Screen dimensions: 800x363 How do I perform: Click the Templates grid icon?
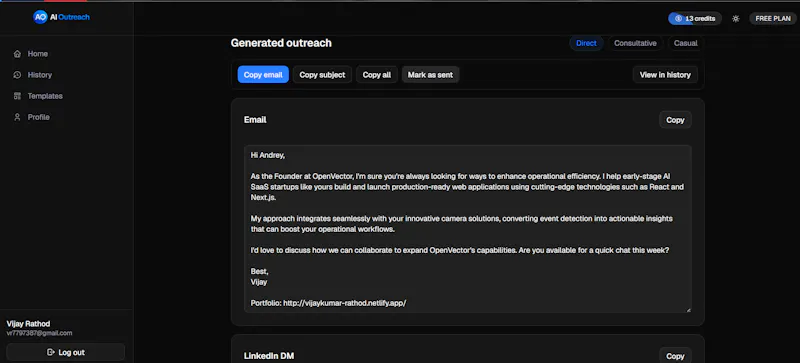pyautogui.click(x=17, y=96)
